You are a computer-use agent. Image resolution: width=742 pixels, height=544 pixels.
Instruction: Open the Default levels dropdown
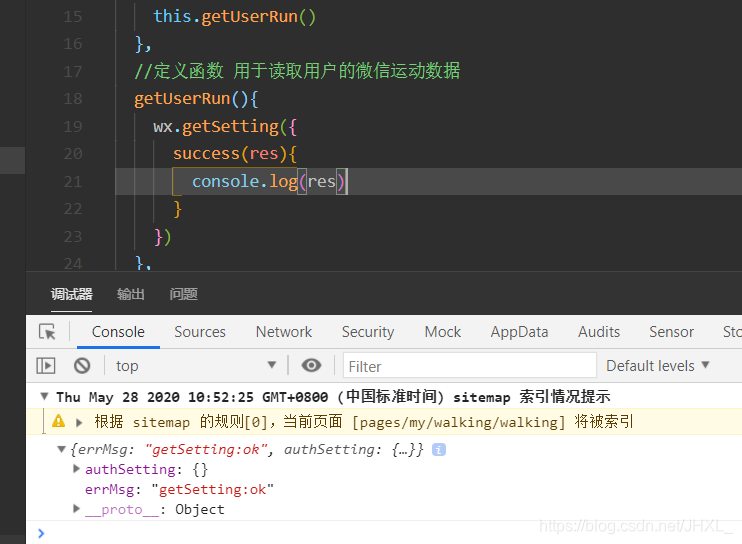coord(658,366)
